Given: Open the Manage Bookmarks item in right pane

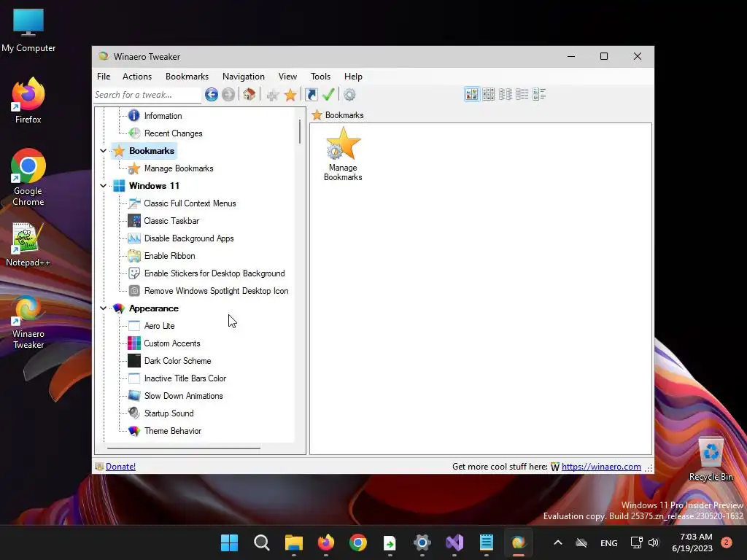Looking at the screenshot, I should coord(343,154).
